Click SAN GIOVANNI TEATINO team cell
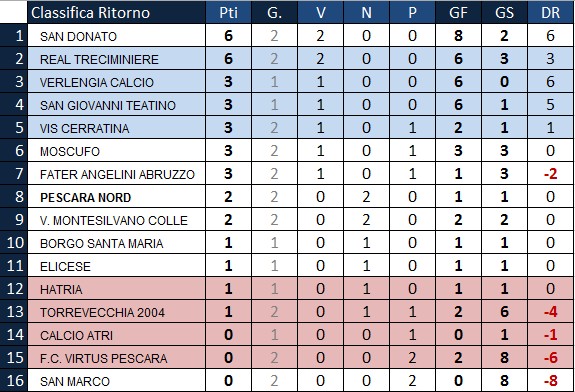 tap(117, 105)
